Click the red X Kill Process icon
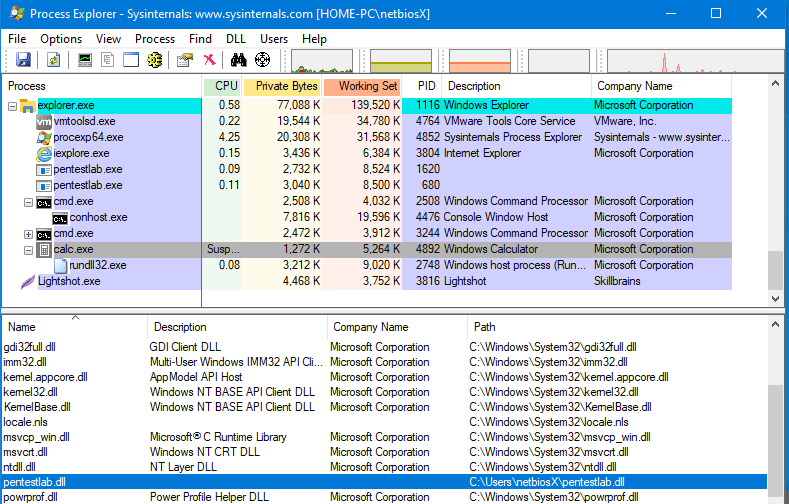Screen dimensions: 789x504 coord(209,60)
